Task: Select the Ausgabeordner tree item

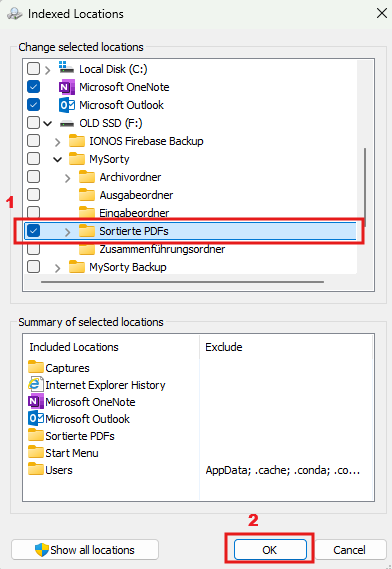Action: click(136, 195)
